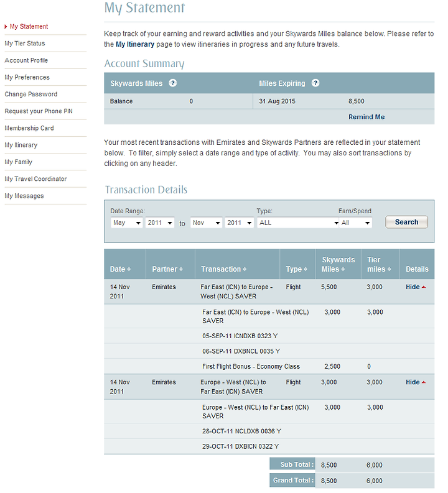Click the expiring miles value 8,500

357,101
